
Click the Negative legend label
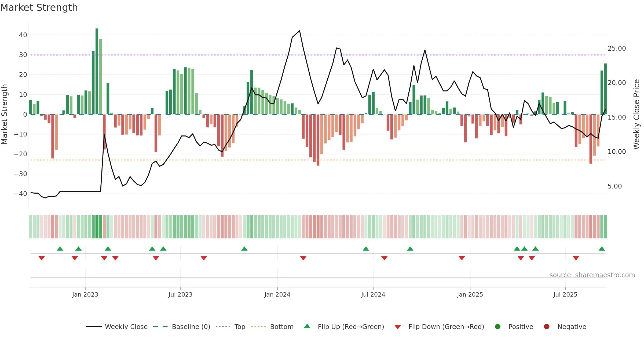click(572, 327)
